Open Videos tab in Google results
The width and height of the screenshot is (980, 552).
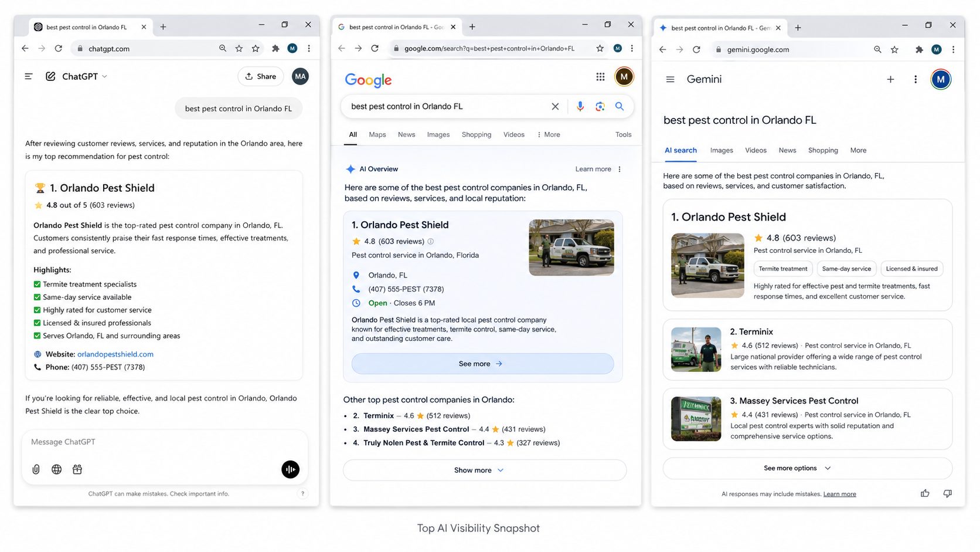coord(514,135)
